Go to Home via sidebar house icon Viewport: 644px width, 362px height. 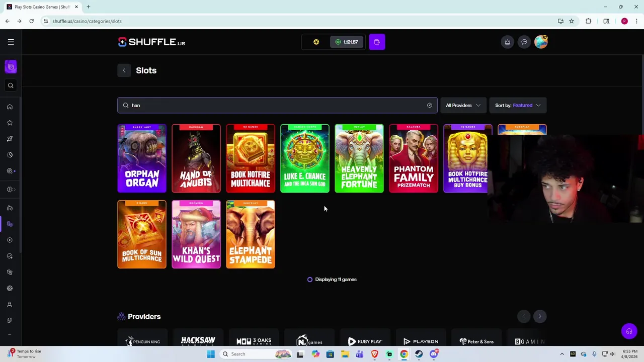click(10, 107)
